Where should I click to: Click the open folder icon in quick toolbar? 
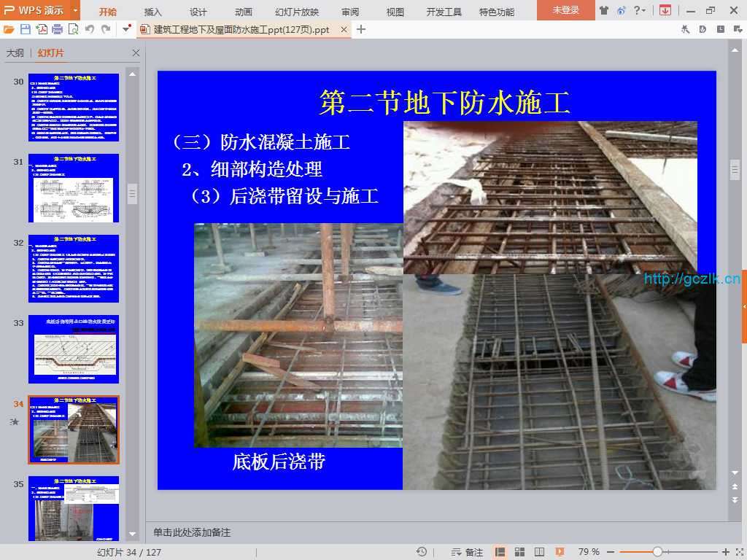tap(9, 29)
